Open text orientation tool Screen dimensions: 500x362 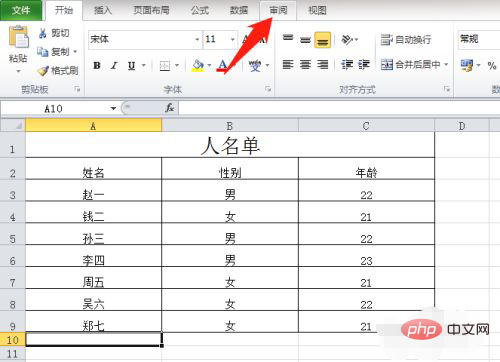click(x=347, y=40)
